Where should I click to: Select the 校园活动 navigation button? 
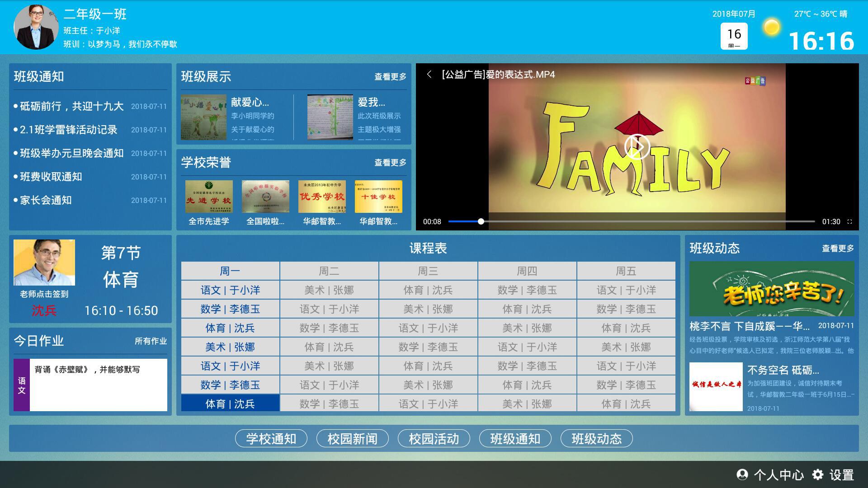point(433,438)
